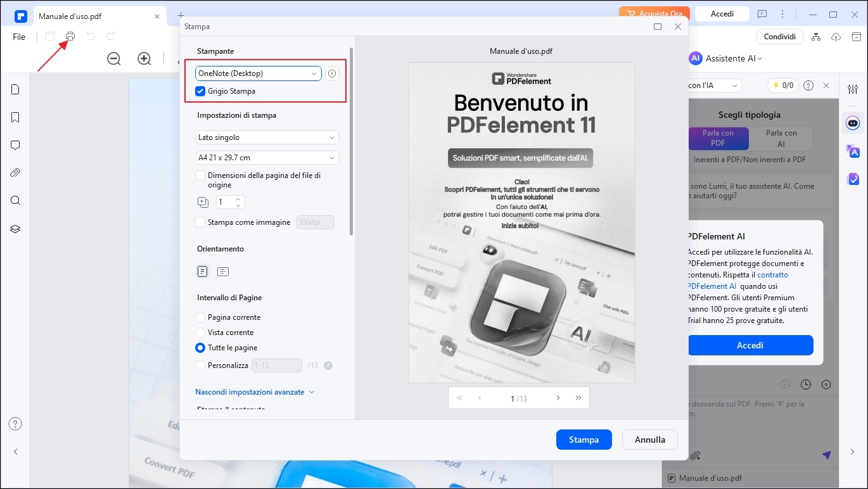Open the Lato singolo dropdown
Viewport: 868px width, 489px height.
pyautogui.click(x=267, y=137)
